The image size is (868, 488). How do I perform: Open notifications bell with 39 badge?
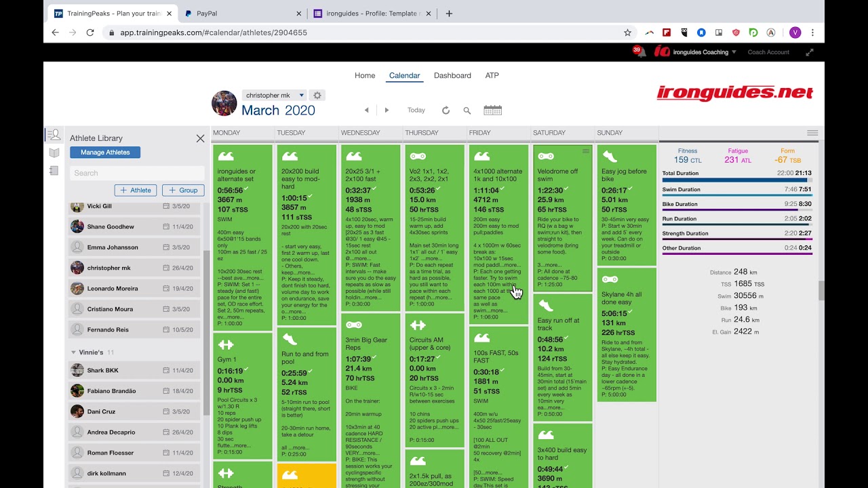pyautogui.click(x=641, y=52)
